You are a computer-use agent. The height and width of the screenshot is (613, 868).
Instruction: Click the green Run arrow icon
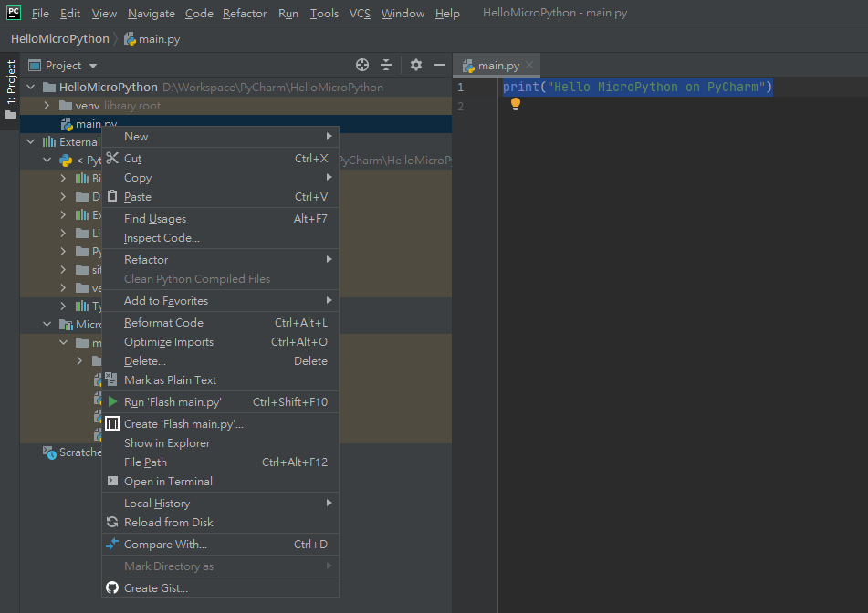pos(112,401)
